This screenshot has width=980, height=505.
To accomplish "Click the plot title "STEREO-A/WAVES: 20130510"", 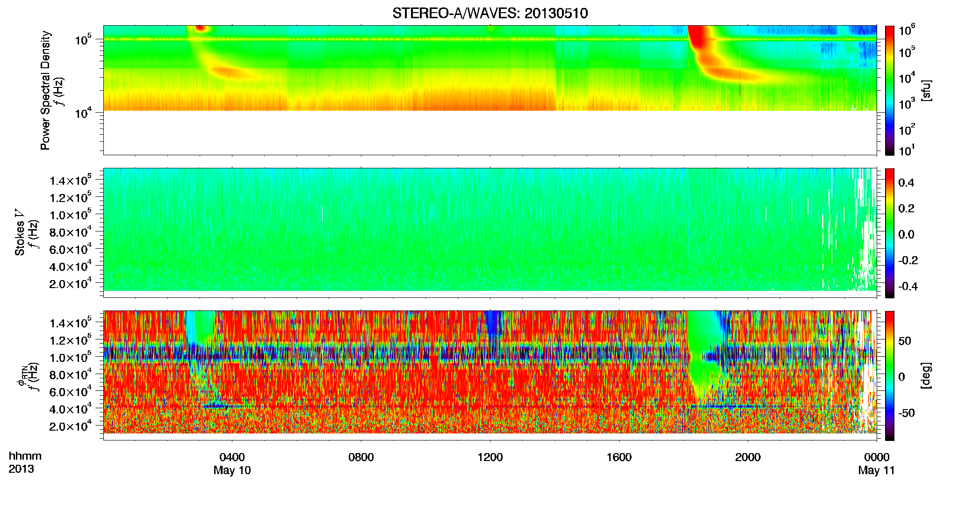I will [x=490, y=13].
